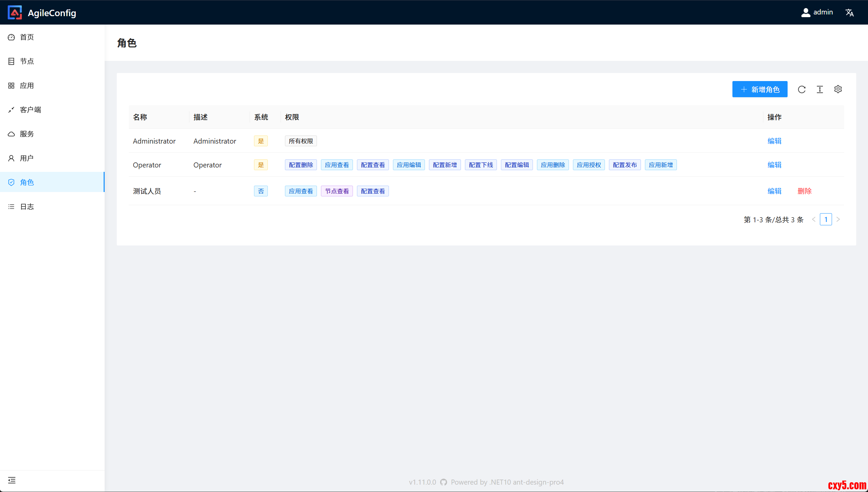Viewport: 868px width, 492px height.
Task: Delete the 测试人员 role
Action: [x=804, y=191]
